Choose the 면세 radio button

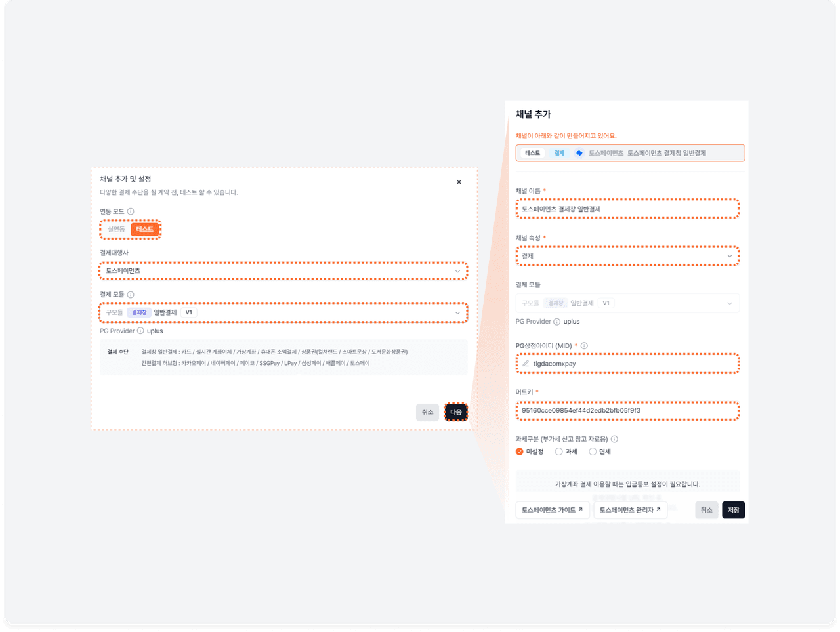point(593,452)
